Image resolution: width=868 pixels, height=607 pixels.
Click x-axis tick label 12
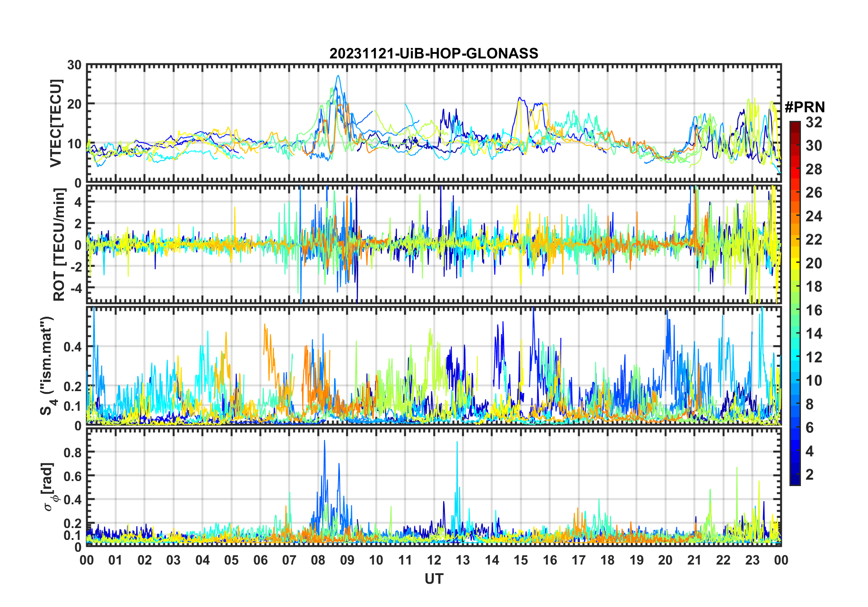[434, 560]
